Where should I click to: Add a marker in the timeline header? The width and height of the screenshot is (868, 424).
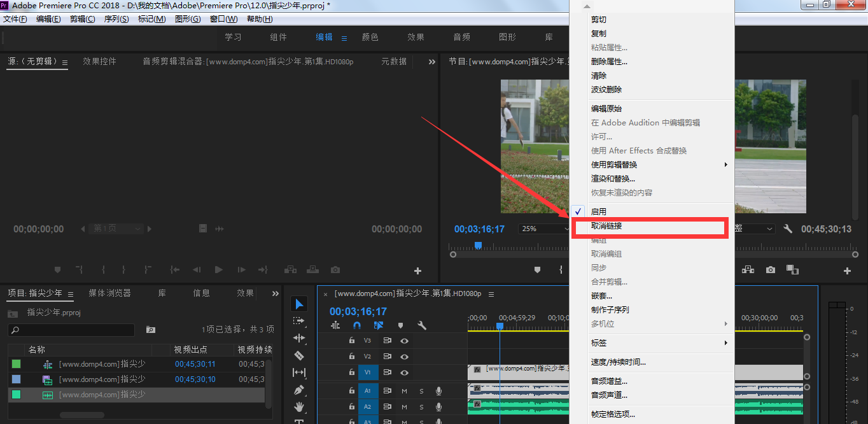(400, 325)
